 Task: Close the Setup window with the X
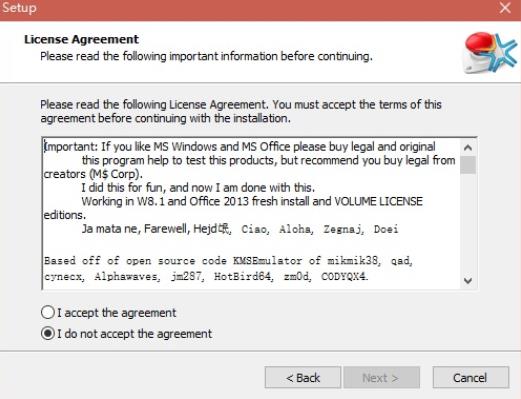(505, 8)
